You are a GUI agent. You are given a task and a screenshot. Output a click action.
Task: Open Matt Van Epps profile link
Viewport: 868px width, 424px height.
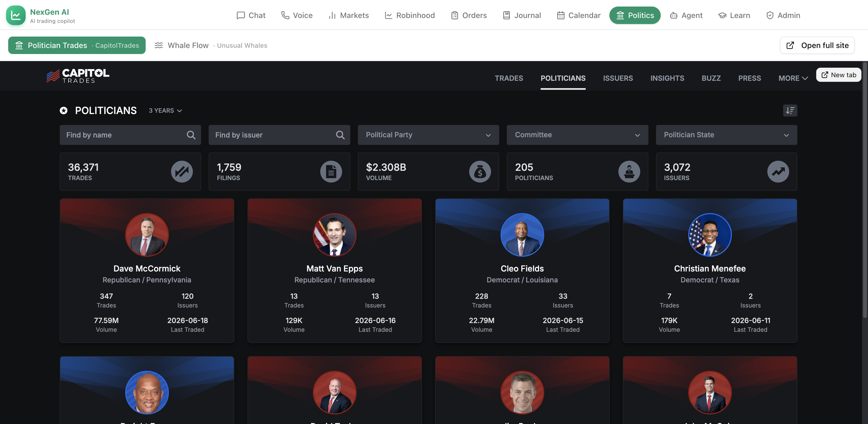[x=335, y=269]
